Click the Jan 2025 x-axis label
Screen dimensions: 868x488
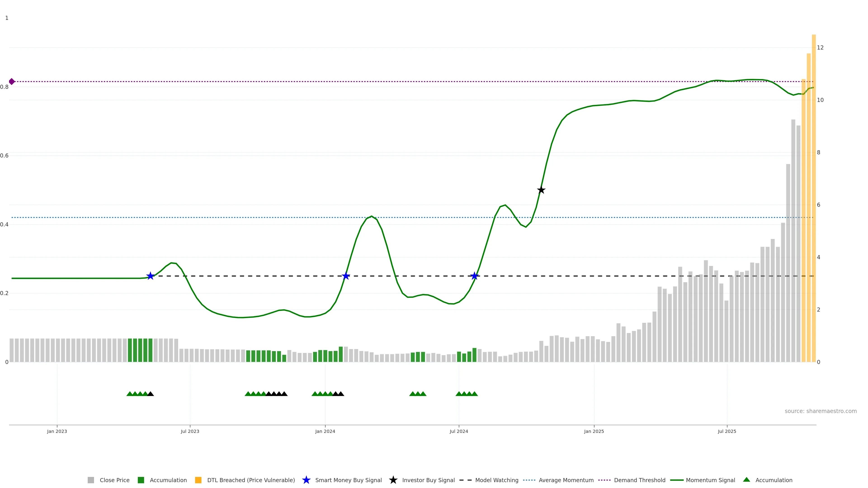click(594, 431)
